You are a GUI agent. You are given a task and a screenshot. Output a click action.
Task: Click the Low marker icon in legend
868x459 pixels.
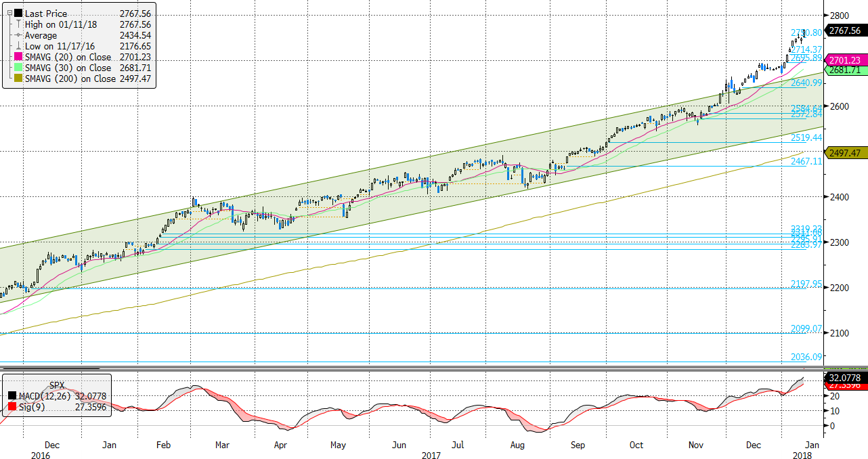[18, 46]
